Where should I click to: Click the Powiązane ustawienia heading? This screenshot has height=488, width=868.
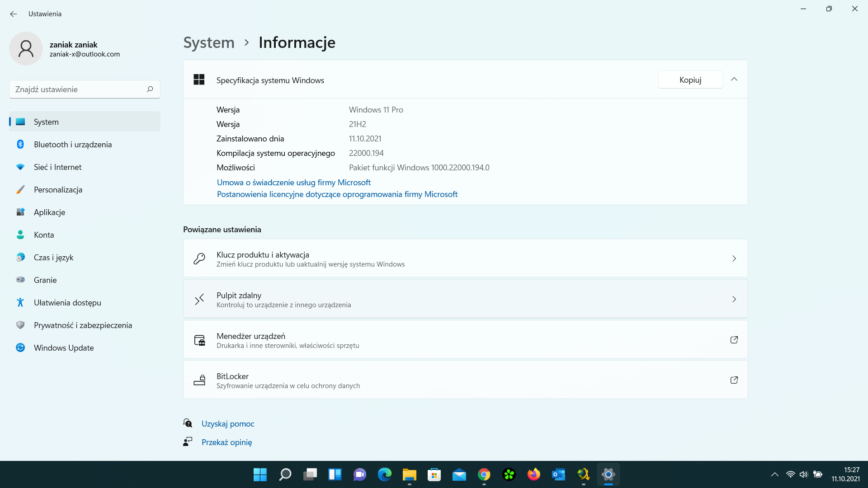[222, 229]
